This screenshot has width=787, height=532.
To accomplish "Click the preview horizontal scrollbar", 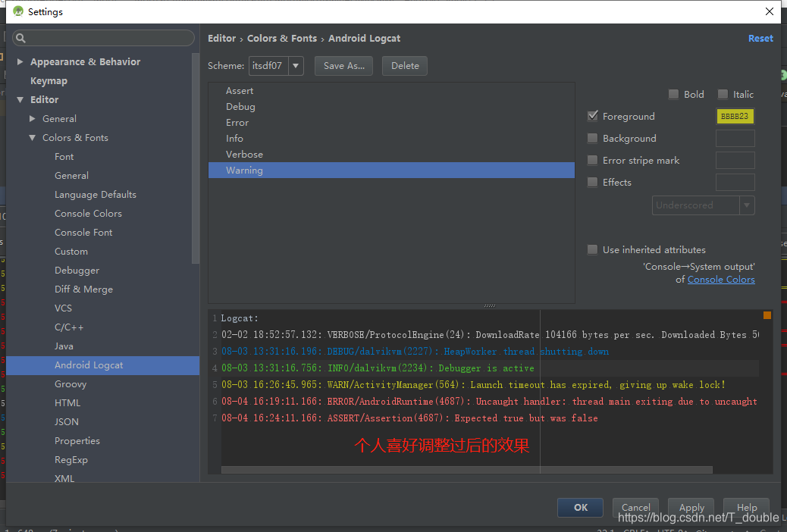I will 467,470.
